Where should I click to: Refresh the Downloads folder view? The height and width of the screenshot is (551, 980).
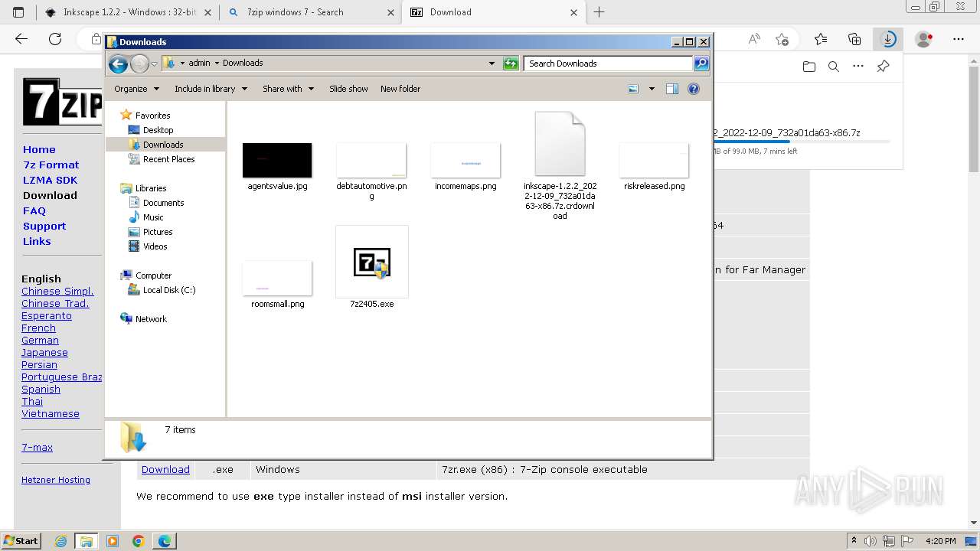pyautogui.click(x=511, y=64)
